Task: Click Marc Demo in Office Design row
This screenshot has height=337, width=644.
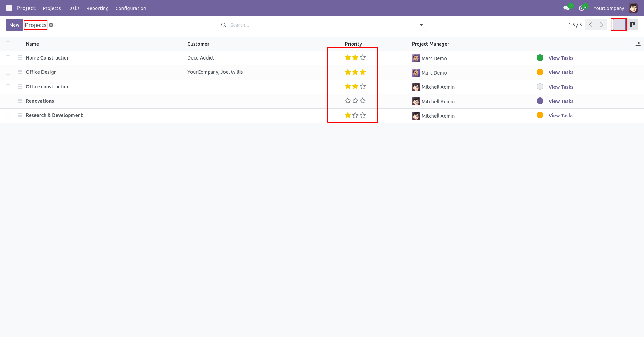Action: coord(434,73)
